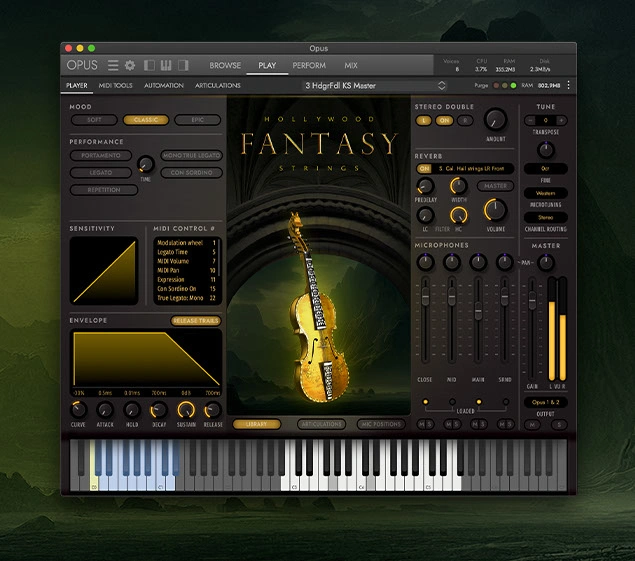Viewport: 635px width, 561px height.
Task: Toggle the Reverb ON switch
Action: [424, 169]
